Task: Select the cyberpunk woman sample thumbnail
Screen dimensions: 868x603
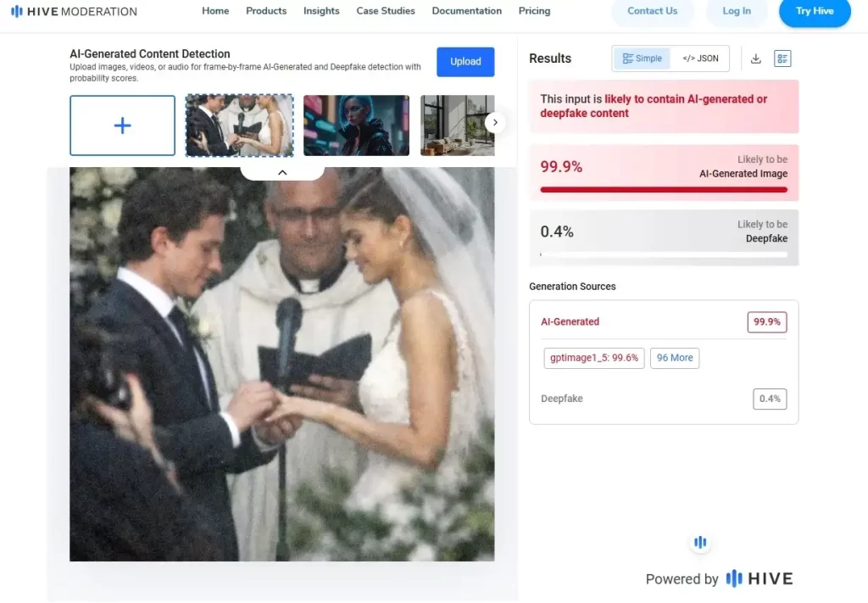Action: click(356, 126)
